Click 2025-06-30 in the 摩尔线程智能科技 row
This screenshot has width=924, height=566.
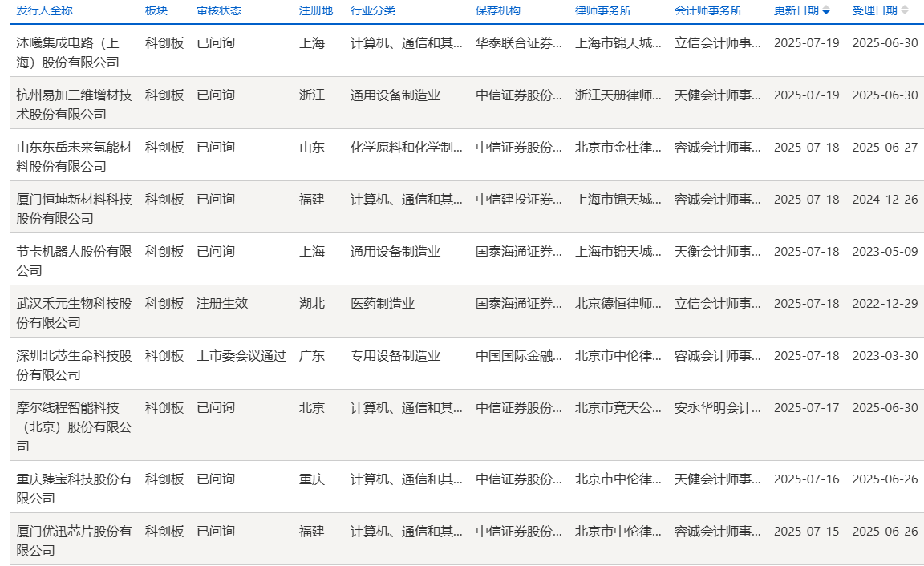point(885,407)
